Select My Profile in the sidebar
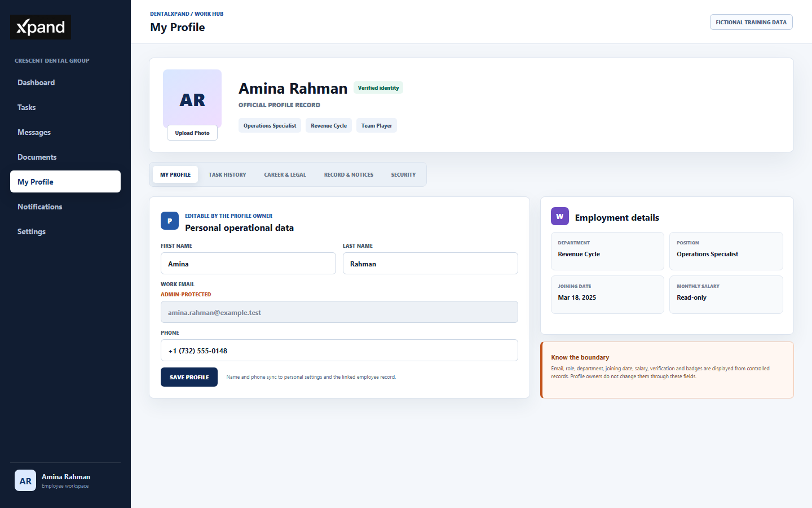 click(65, 182)
